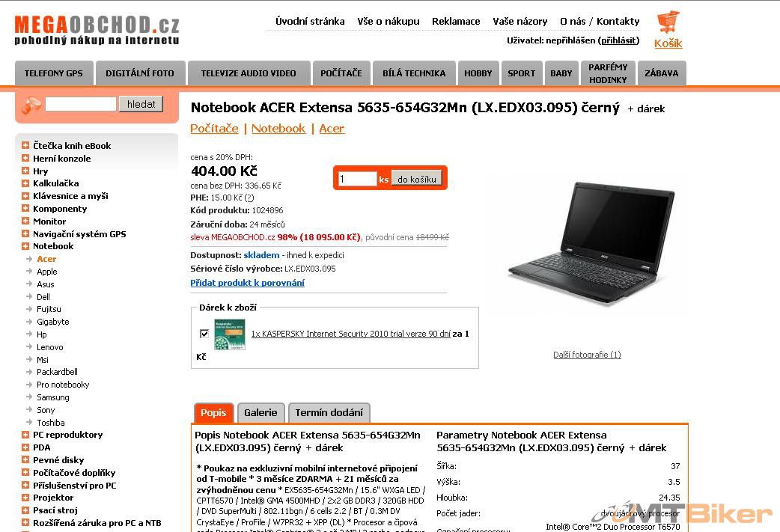780x532 pixels.
Task: Click the search magnifier icon
Action: 31,105
